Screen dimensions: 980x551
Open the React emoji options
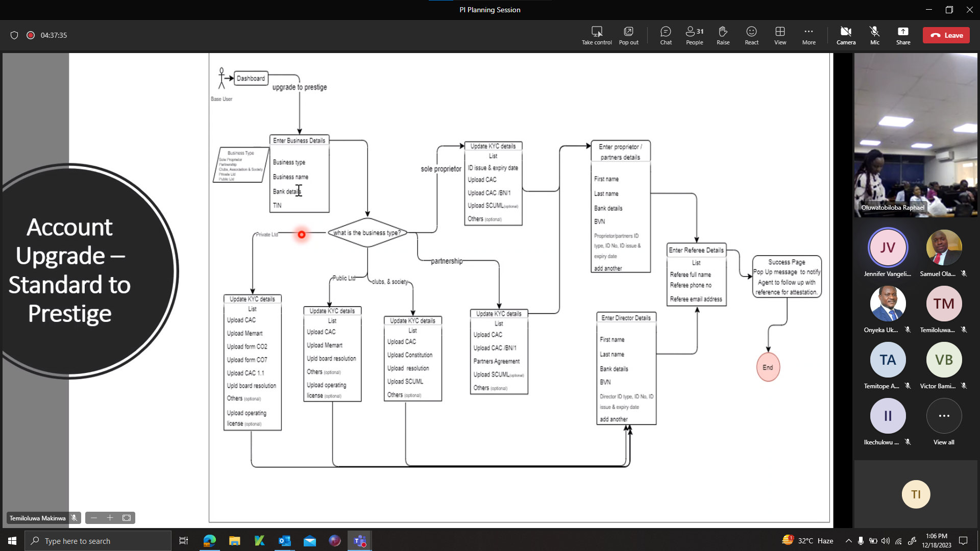pyautogui.click(x=751, y=35)
